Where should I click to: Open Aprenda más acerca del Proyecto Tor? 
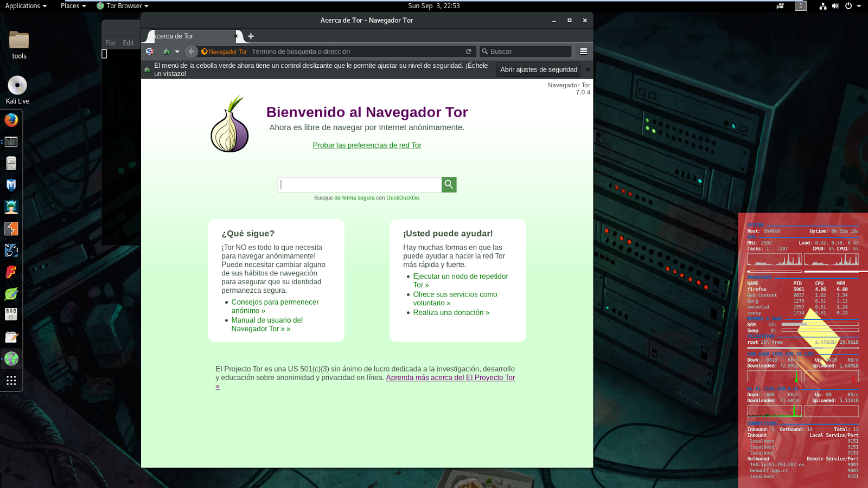[450, 377]
